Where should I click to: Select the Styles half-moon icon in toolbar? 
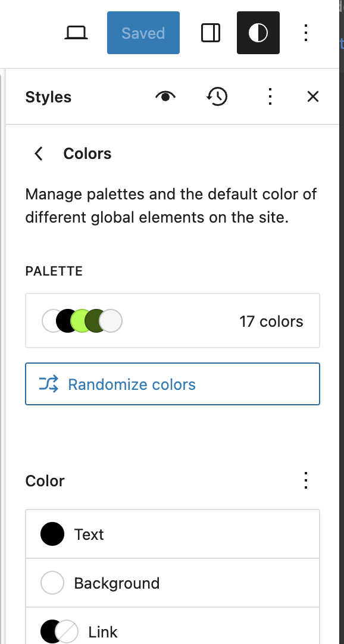(x=258, y=33)
